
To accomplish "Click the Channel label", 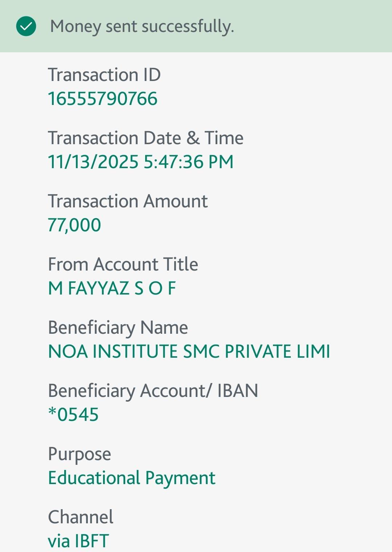I will (x=81, y=517).
